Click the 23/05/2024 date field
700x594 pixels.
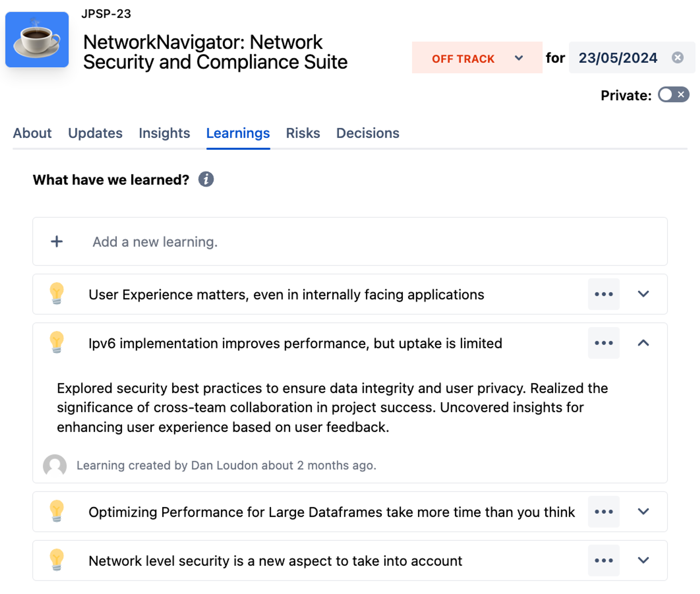pos(617,58)
